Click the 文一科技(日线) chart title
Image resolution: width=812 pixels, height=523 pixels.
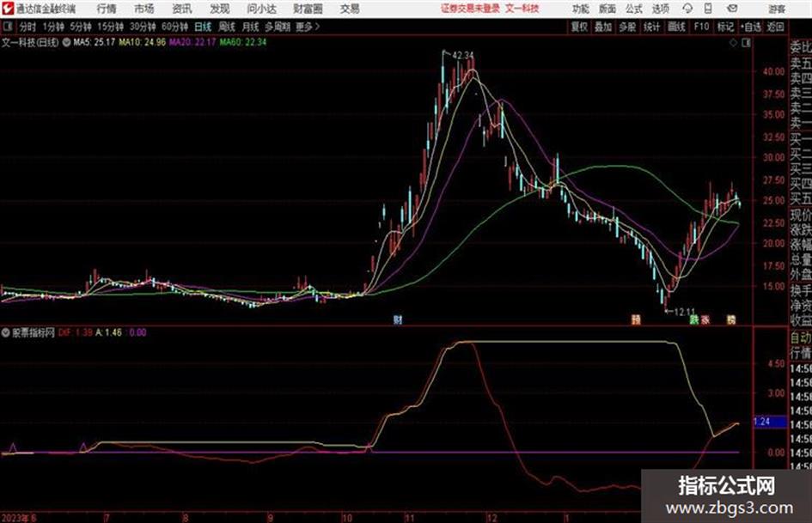30,42
